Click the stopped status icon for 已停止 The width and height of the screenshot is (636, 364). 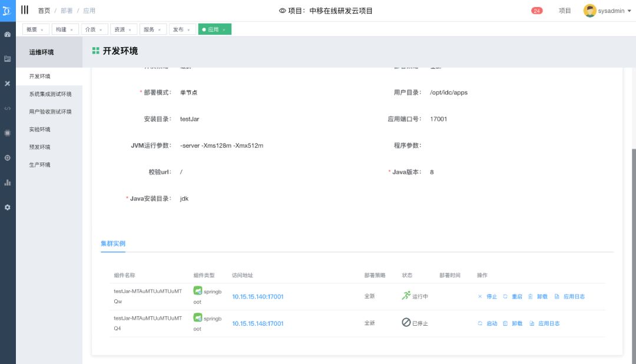(x=406, y=322)
